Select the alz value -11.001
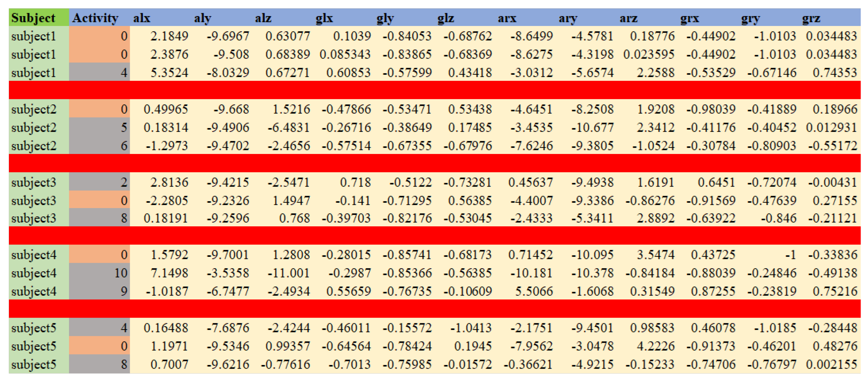 tap(289, 272)
